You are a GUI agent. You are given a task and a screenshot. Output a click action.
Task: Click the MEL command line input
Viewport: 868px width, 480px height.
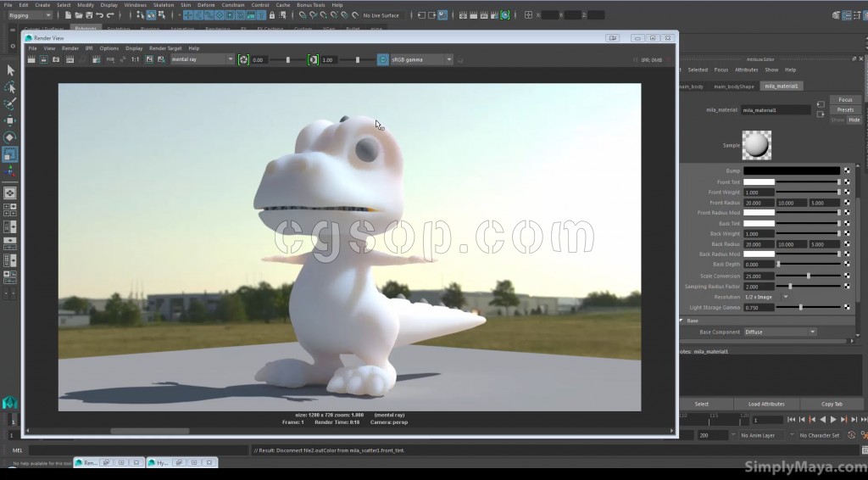138,450
